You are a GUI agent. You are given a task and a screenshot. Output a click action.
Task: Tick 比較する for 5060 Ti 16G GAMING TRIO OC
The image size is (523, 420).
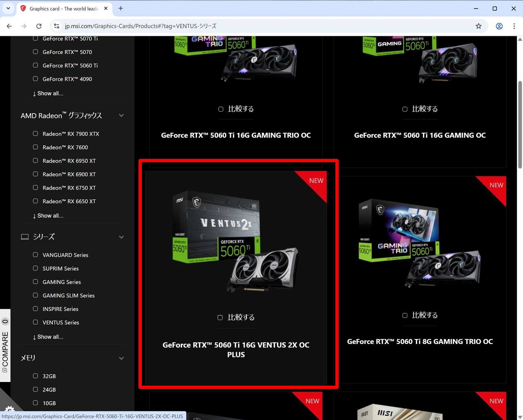coord(221,109)
